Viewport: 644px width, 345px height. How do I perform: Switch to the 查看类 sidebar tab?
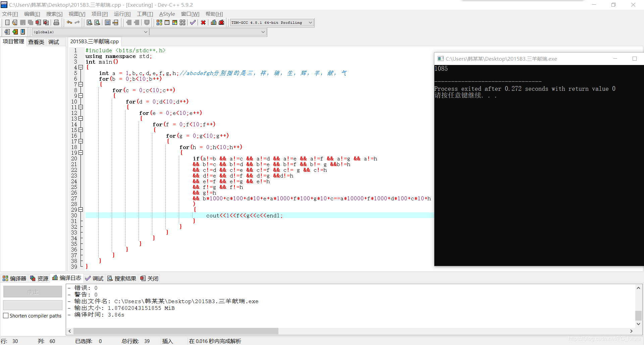click(x=36, y=42)
